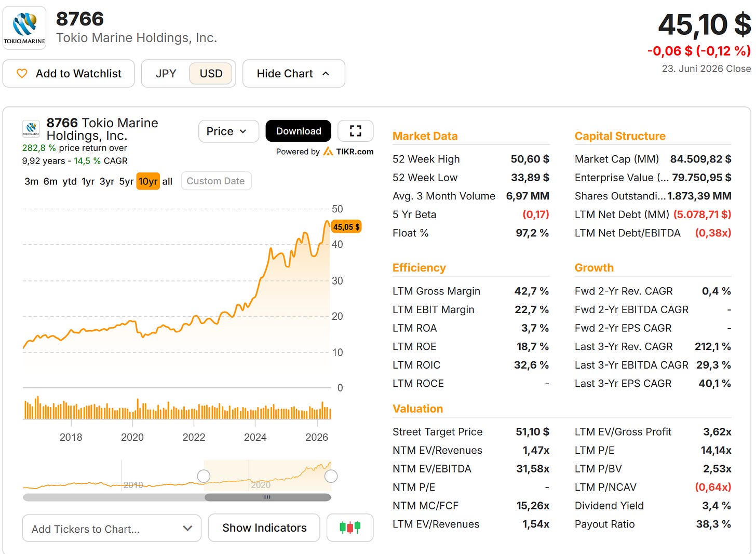Open the Custom Date field
Viewport: 756px width, 554px height.
[216, 181]
